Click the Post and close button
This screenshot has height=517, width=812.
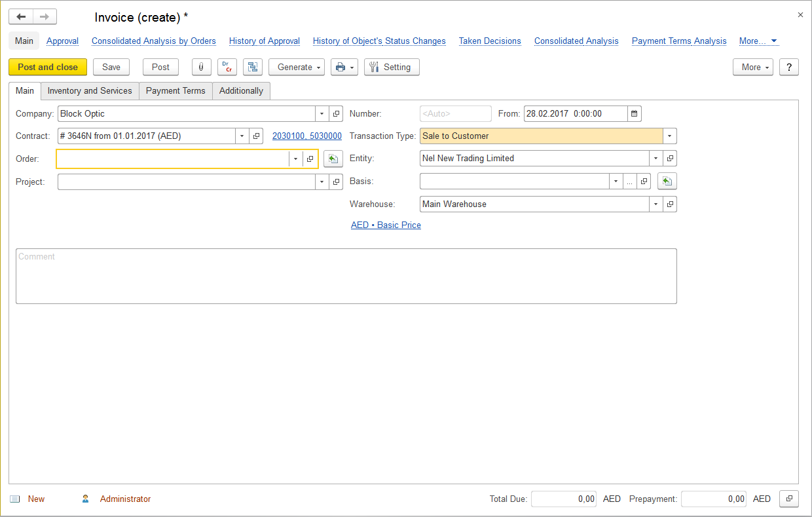coord(48,67)
